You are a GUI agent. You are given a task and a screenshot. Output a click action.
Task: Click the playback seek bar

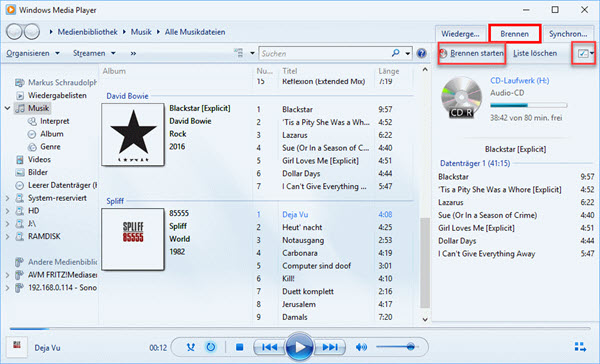300,328
